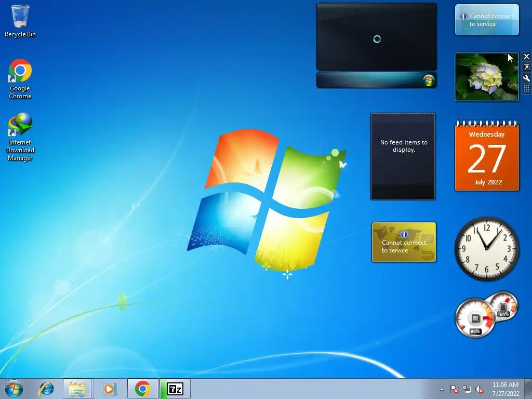The width and height of the screenshot is (532, 399).
Task: Select the Google Chrome desktop shortcut
Action: (x=20, y=79)
